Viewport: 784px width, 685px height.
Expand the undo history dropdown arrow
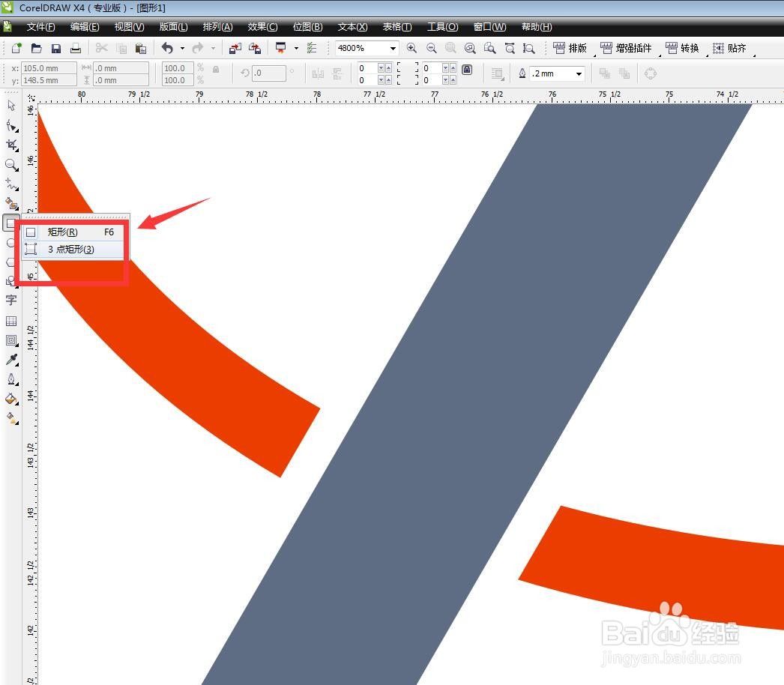[x=182, y=48]
